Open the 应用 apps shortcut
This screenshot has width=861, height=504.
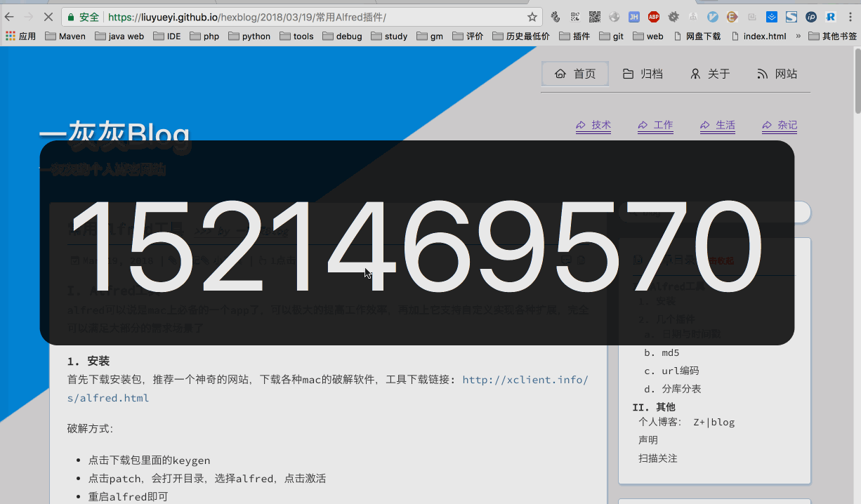20,37
